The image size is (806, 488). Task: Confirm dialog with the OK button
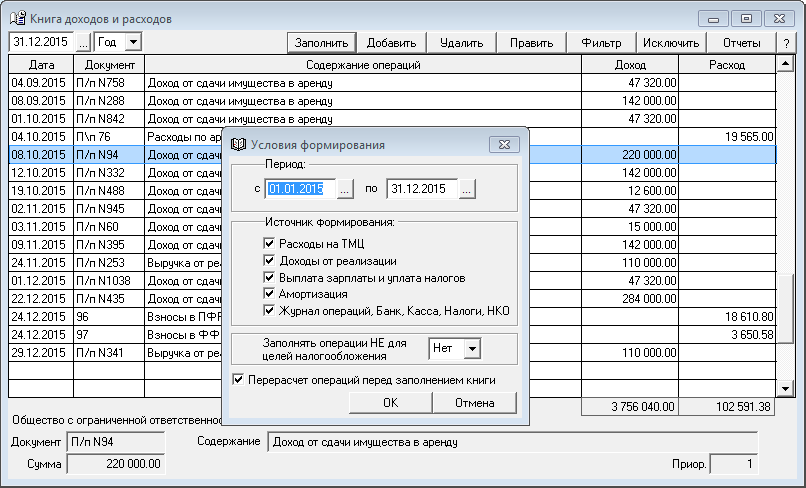click(391, 403)
